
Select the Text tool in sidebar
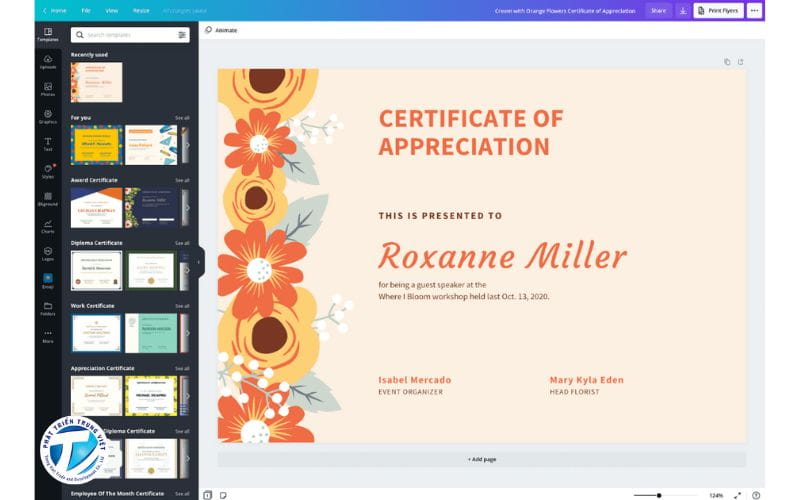click(x=47, y=143)
